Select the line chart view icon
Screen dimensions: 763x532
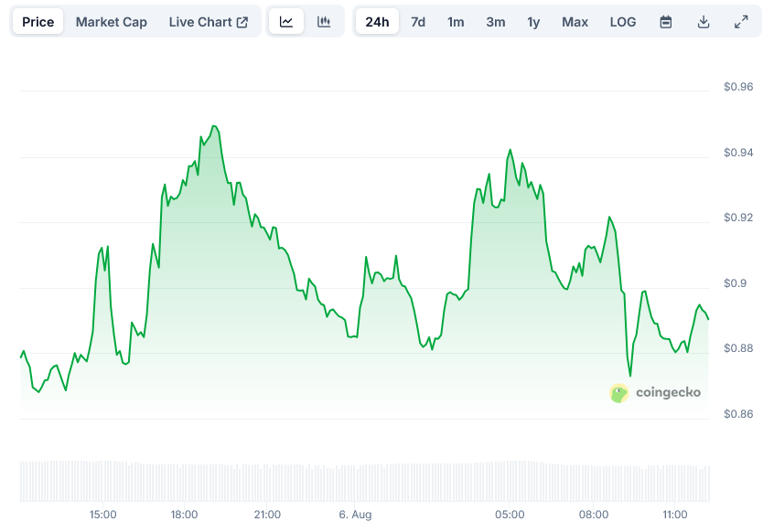tap(286, 22)
